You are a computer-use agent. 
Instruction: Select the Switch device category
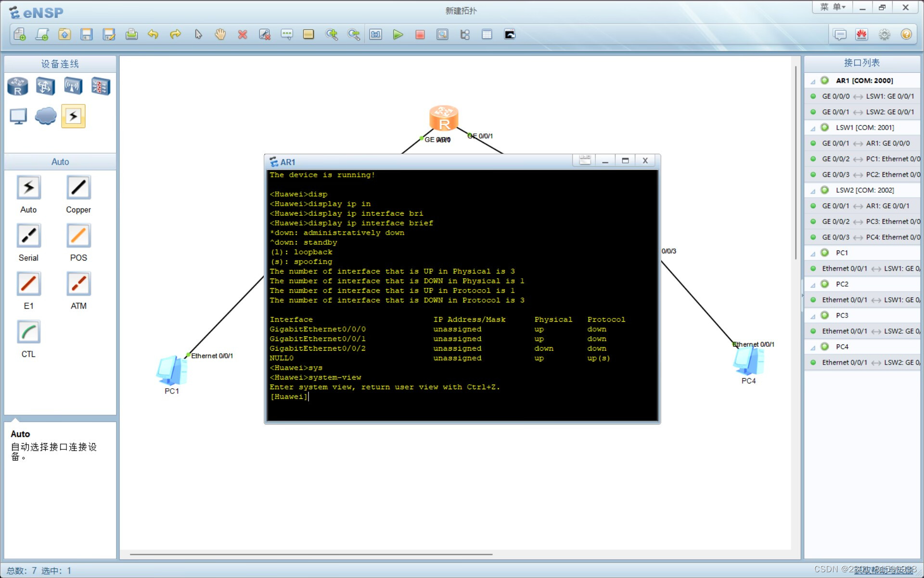(x=45, y=86)
